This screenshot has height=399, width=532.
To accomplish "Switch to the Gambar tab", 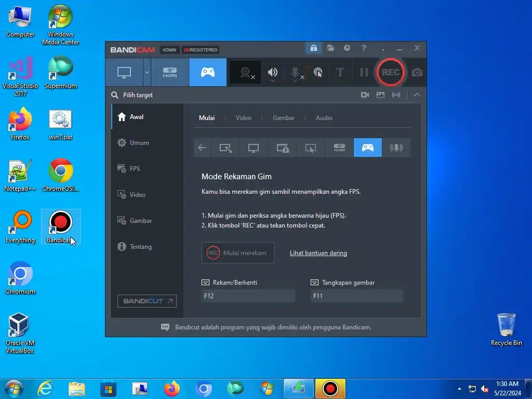I will [x=284, y=118].
